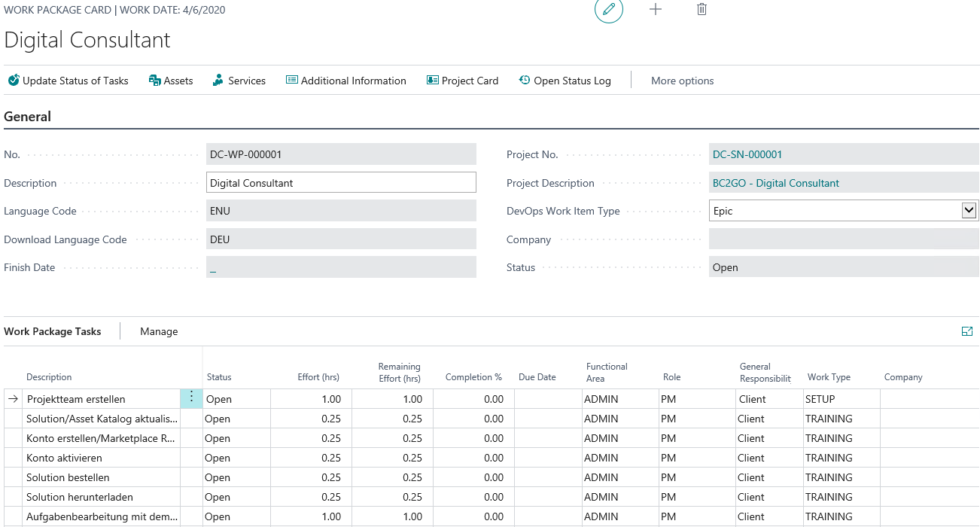Open Status Log from the toolbar
The image size is (980, 527).
click(565, 81)
